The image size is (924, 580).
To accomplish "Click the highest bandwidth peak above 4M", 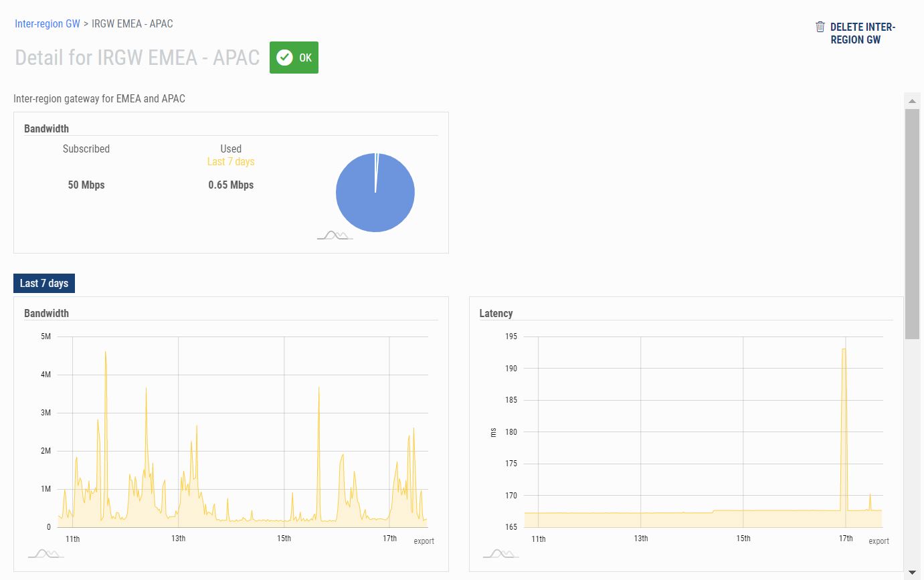I will (106, 353).
